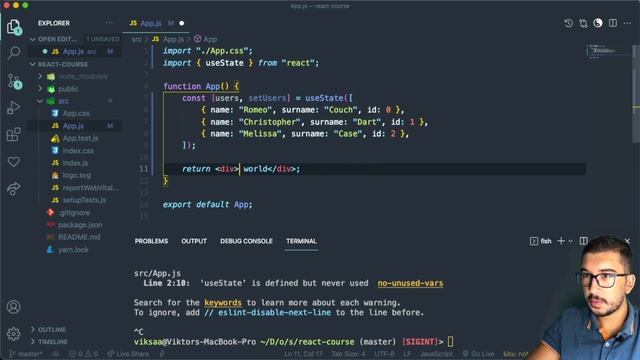Expand the Timeline section

pyautogui.click(x=53, y=342)
